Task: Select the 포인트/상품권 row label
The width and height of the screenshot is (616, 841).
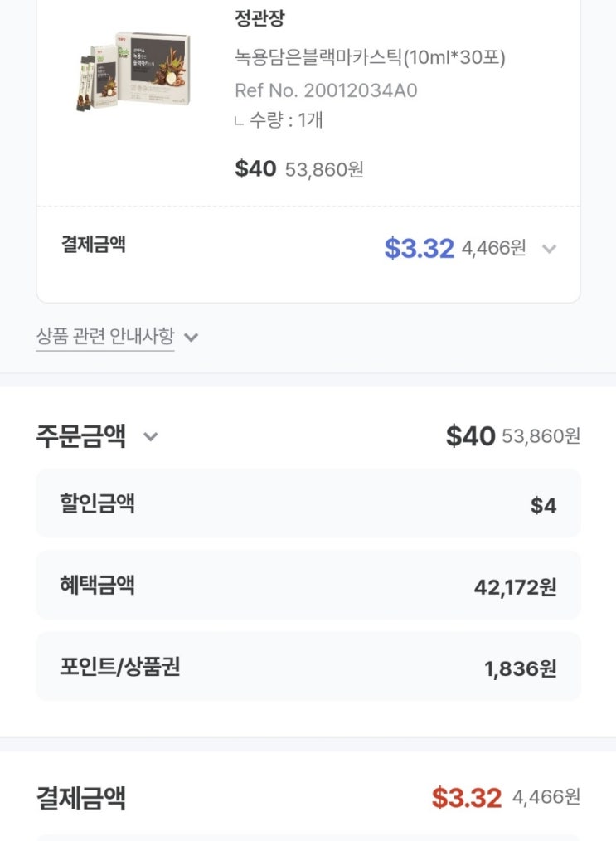Action: pyautogui.click(x=119, y=667)
